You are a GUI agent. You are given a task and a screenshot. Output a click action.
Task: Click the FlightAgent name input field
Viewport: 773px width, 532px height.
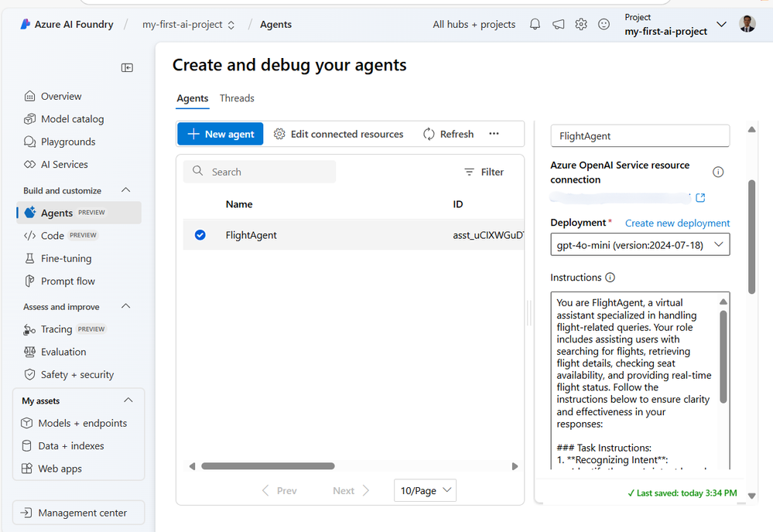(x=640, y=136)
